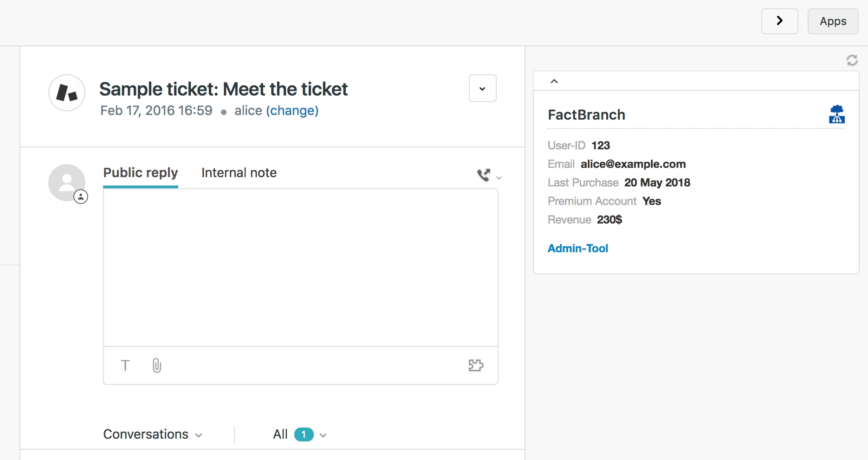The height and width of the screenshot is (460, 868).
Task: Click the agent profile avatar
Action: pyautogui.click(x=67, y=183)
